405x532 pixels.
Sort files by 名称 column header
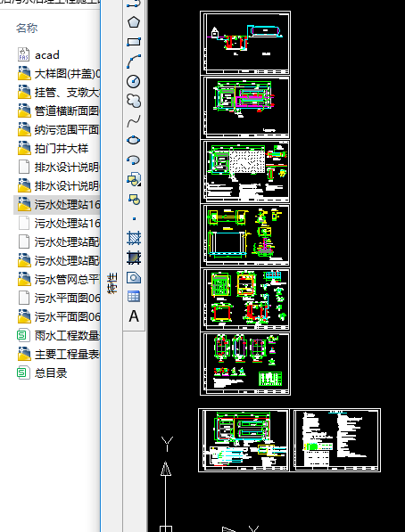pyautogui.click(x=27, y=28)
